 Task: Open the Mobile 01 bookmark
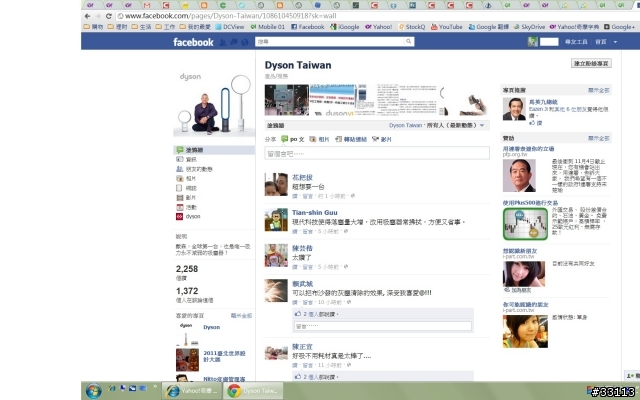coord(268,27)
